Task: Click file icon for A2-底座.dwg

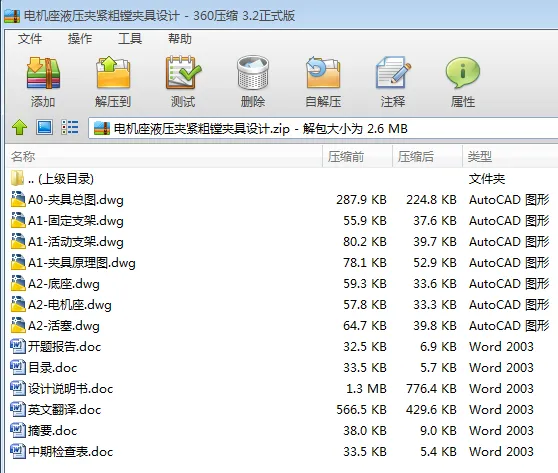Action: click(x=18, y=283)
